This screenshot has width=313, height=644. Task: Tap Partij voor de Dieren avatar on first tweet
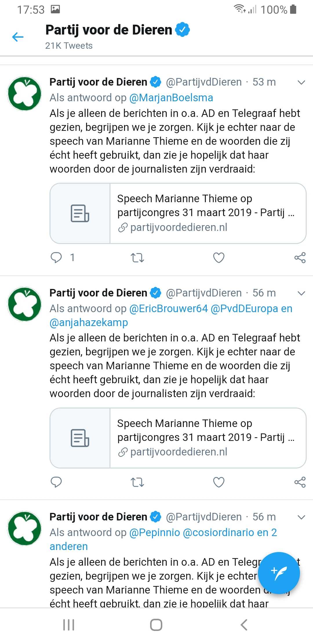pos(24,93)
